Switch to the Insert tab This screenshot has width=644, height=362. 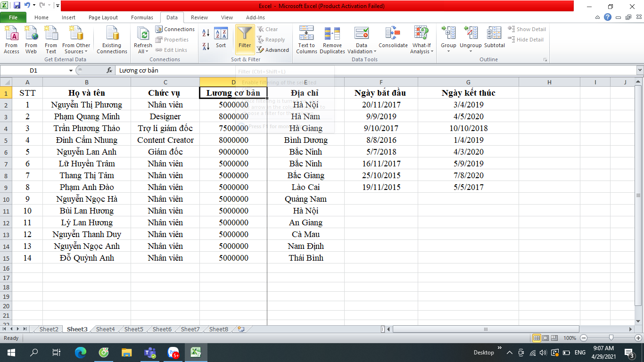click(x=68, y=17)
